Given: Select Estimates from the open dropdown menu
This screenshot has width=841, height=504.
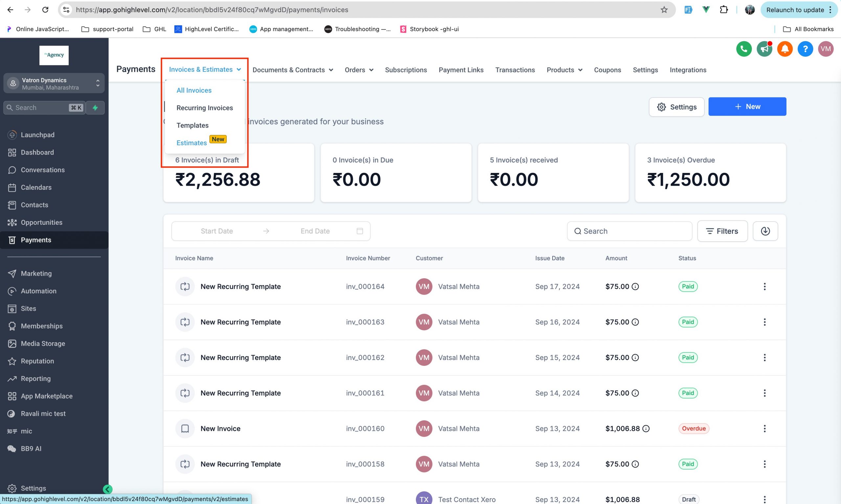Looking at the screenshot, I should click(x=192, y=143).
